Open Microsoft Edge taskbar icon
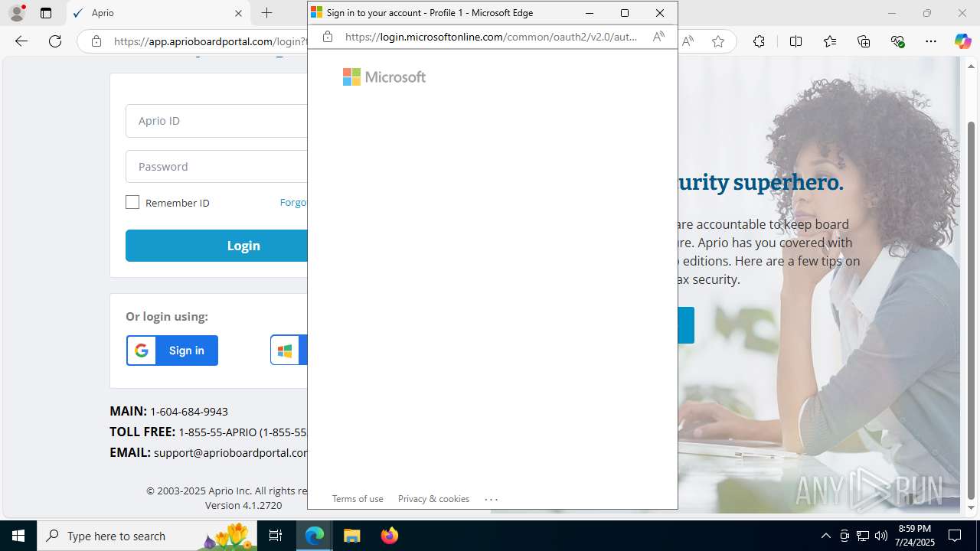This screenshot has width=980, height=551. [x=315, y=536]
